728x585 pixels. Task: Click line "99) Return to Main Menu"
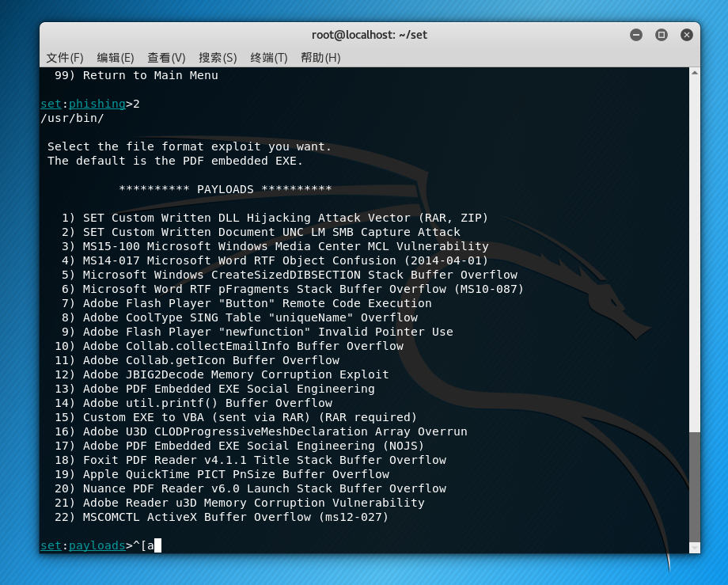pos(136,75)
